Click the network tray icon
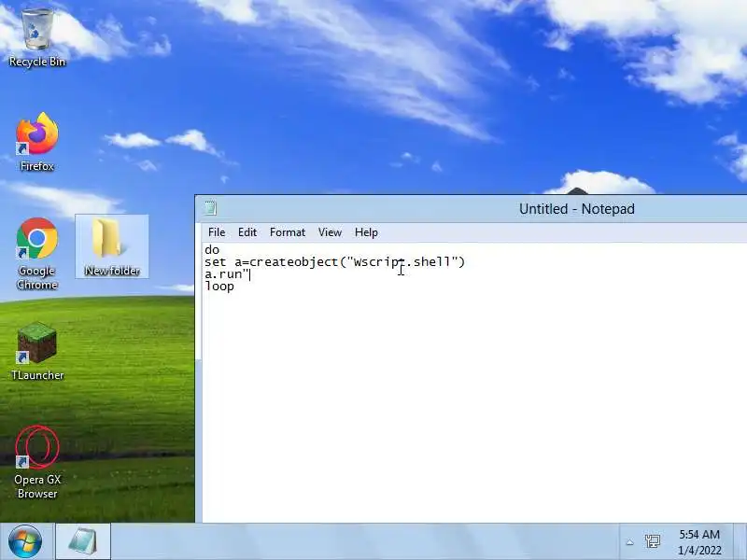Viewport: 747px width, 560px height. pos(652,541)
